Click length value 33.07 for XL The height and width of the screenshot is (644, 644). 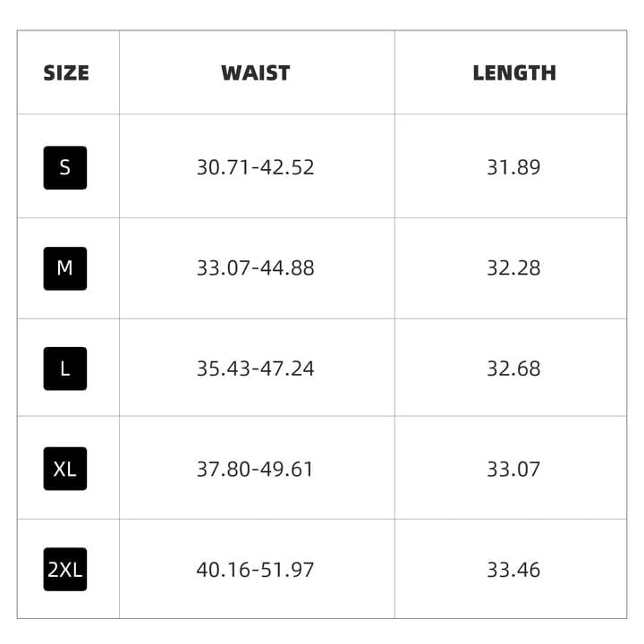pos(513,469)
